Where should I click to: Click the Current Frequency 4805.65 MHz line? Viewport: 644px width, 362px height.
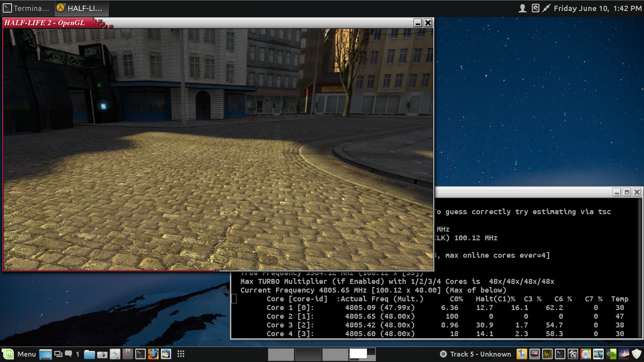coord(373,290)
